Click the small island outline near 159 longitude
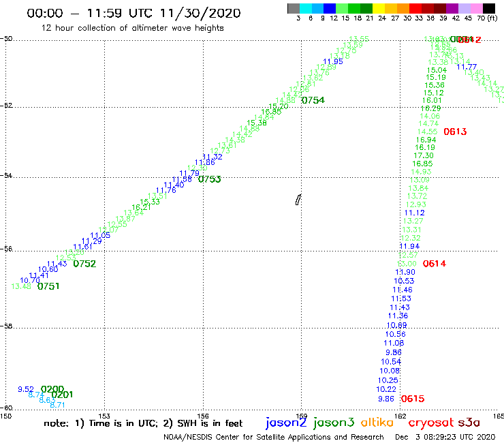This screenshot has width=504, height=443. pyautogui.click(x=298, y=200)
